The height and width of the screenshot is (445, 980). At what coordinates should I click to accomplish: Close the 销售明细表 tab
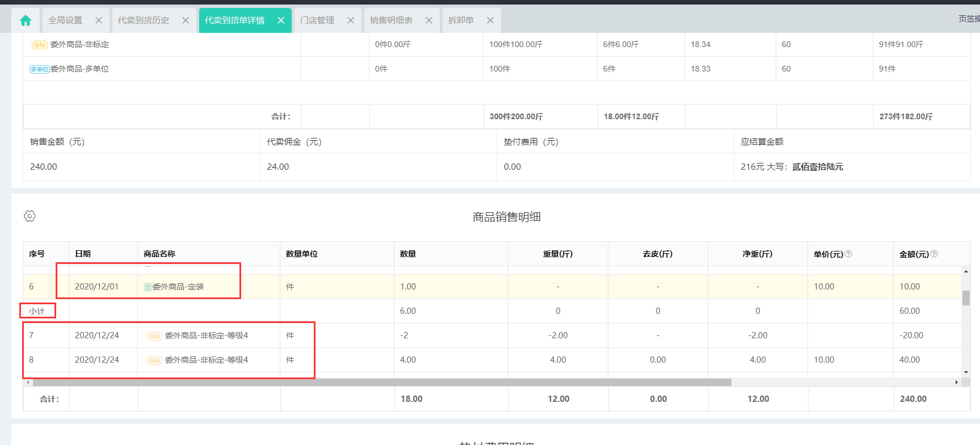tap(429, 20)
